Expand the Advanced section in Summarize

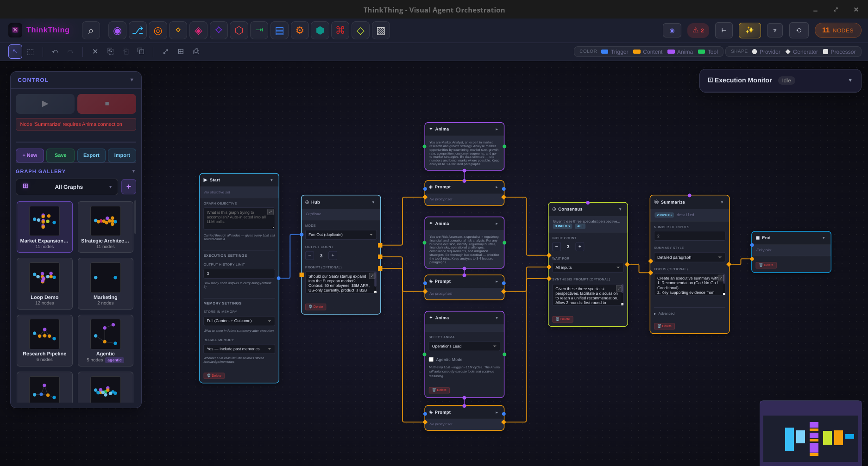tap(664, 314)
